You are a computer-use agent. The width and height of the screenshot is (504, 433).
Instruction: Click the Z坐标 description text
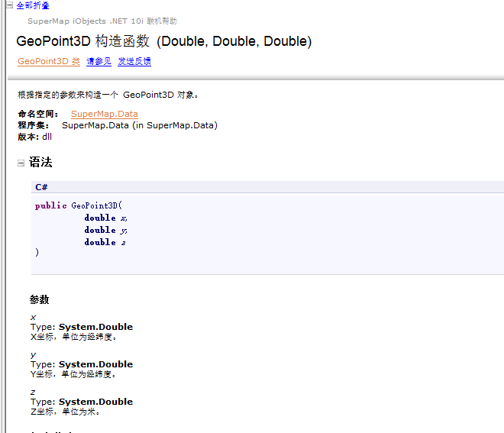pos(66,412)
